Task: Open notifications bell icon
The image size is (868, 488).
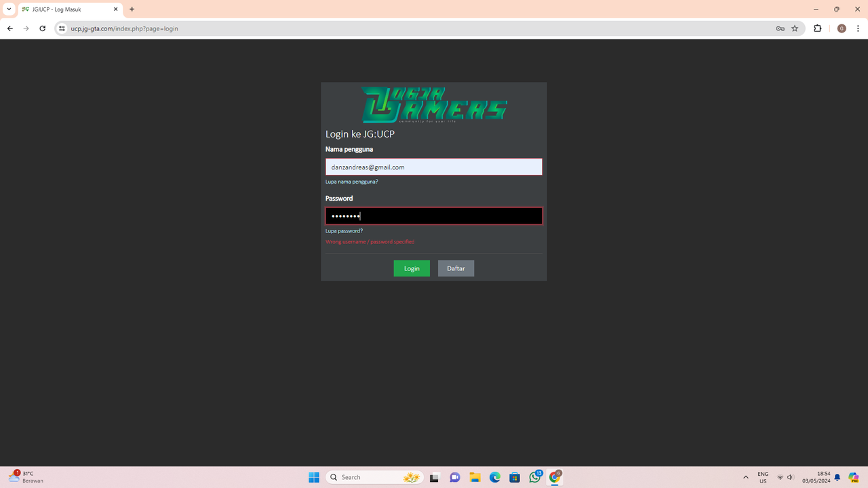Action: pos(837,477)
